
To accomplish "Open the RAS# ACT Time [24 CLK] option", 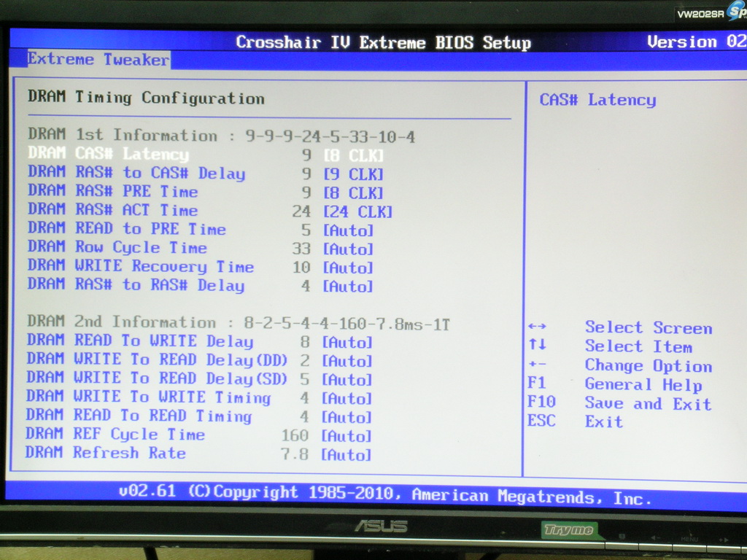I will coord(357,211).
